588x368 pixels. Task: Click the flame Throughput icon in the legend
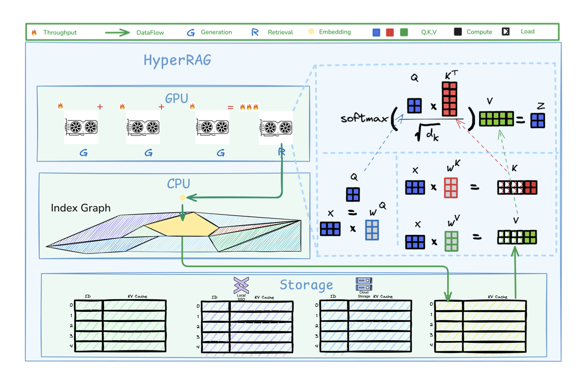tap(34, 33)
